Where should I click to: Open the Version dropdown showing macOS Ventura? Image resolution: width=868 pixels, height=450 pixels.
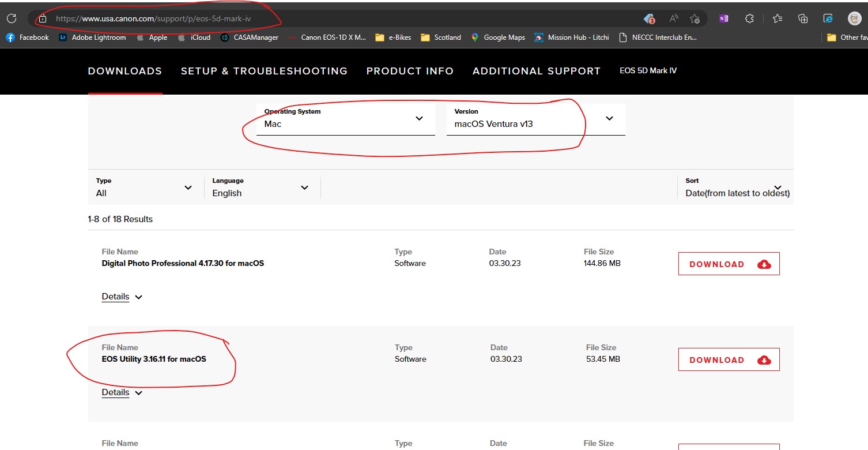535,119
